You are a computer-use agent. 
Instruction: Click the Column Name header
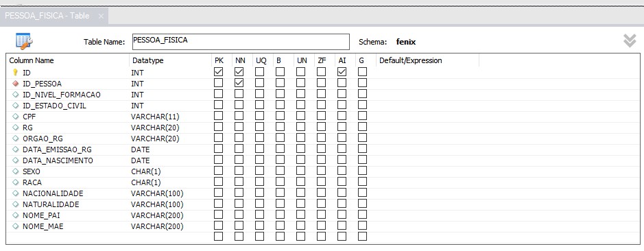pos(32,60)
